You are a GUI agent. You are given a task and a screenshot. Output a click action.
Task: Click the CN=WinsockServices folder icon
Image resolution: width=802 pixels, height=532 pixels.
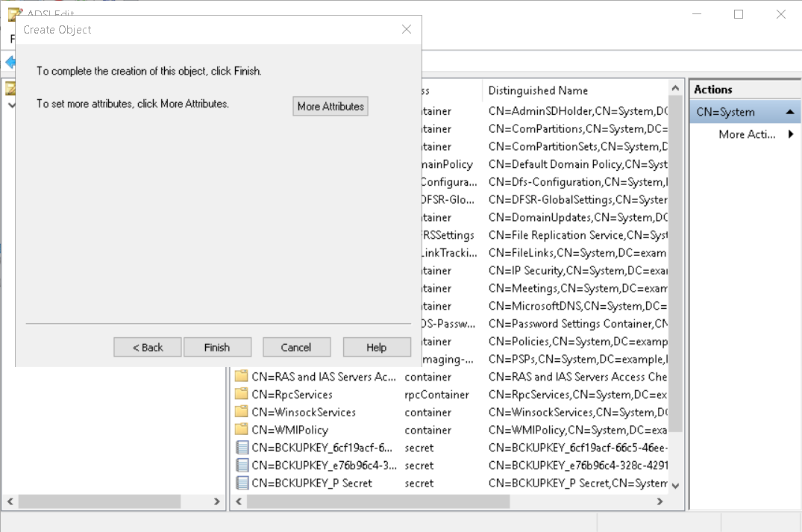pyautogui.click(x=241, y=412)
